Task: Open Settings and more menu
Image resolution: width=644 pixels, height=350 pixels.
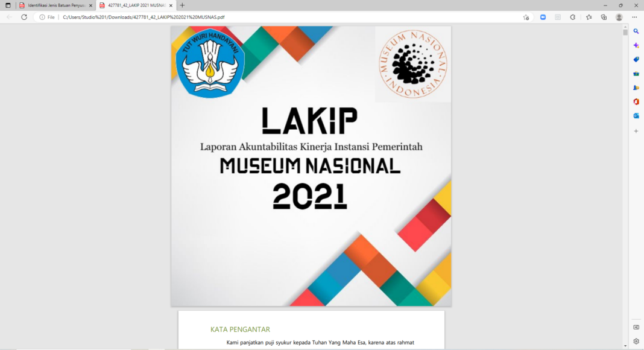Action: pyautogui.click(x=634, y=17)
